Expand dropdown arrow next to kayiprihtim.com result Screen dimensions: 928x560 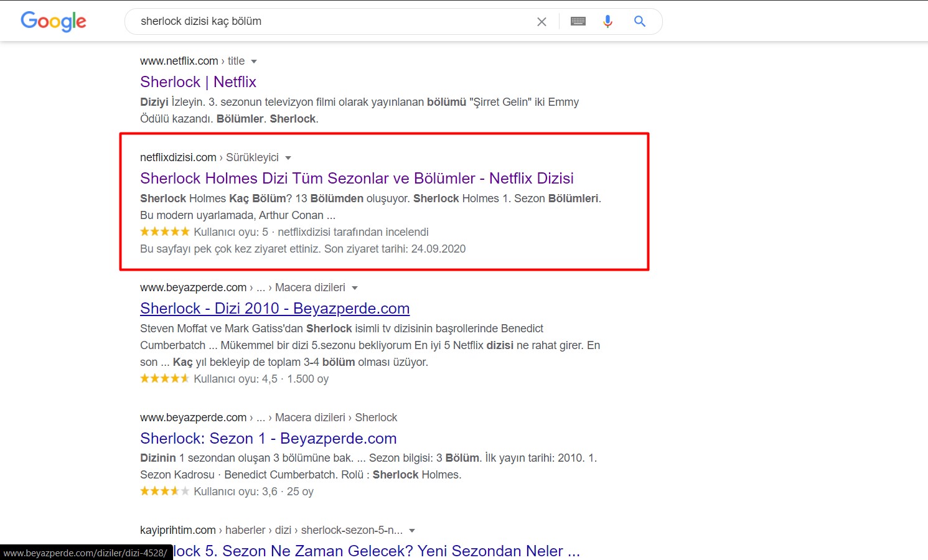tap(412, 531)
